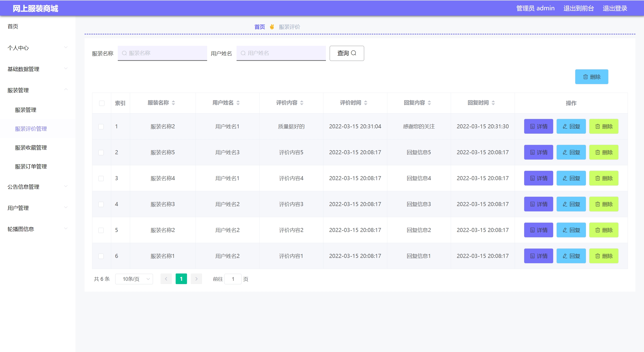Click 回复 edit button for row 2
Viewport: 644px width, 352px height.
[x=571, y=152]
